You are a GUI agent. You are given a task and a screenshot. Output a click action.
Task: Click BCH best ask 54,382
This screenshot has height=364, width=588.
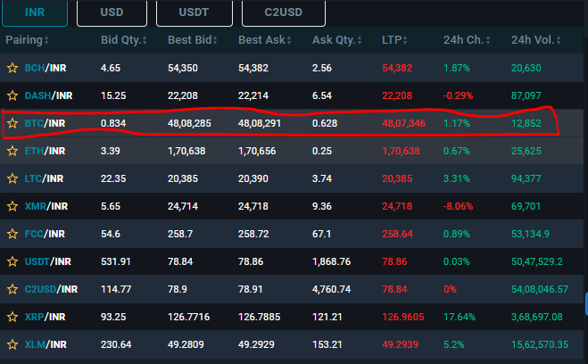(253, 68)
